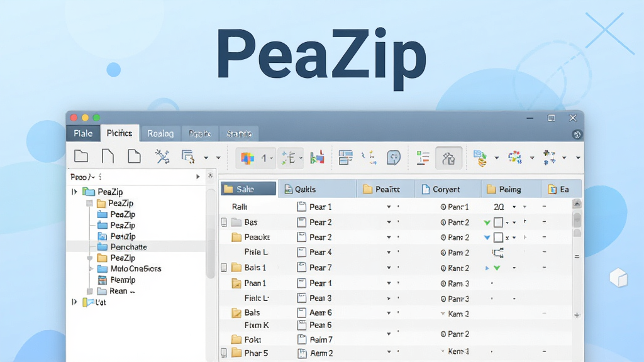Viewport: 644px width, 362px height.
Task: Open the last dropdown arrow of the toolbar
Action: tap(578, 158)
